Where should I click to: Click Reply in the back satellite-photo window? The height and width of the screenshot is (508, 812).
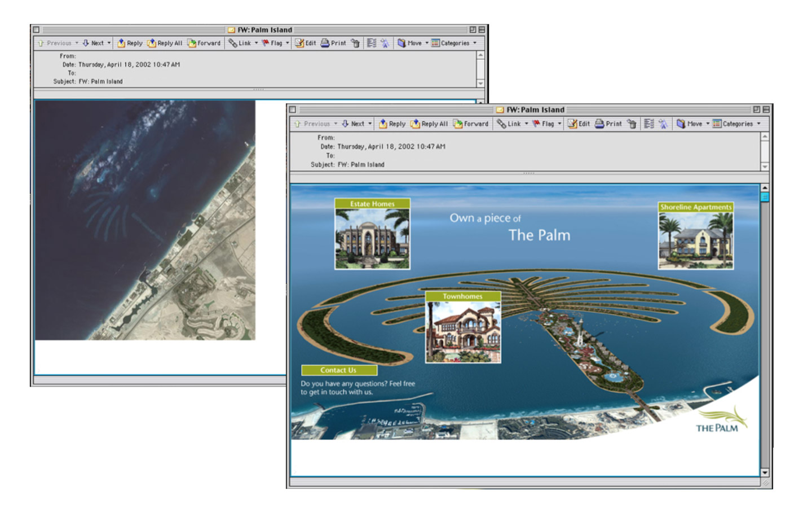click(x=130, y=43)
